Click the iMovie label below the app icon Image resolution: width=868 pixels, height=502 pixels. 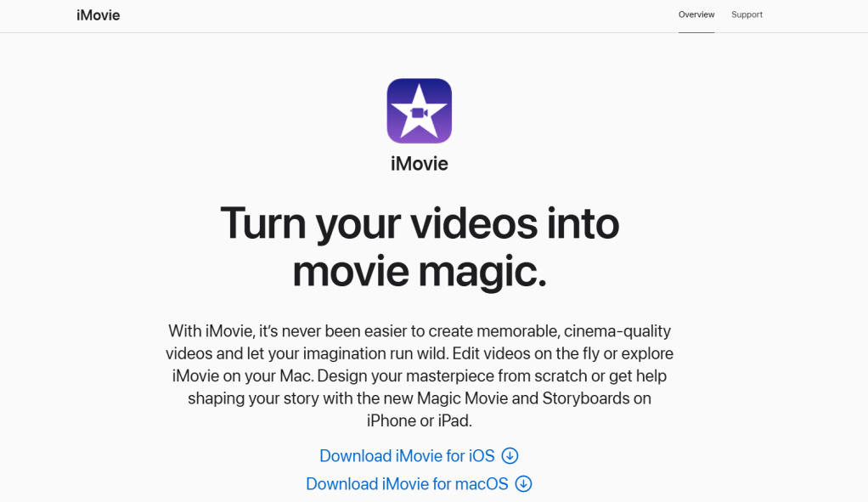tap(419, 163)
